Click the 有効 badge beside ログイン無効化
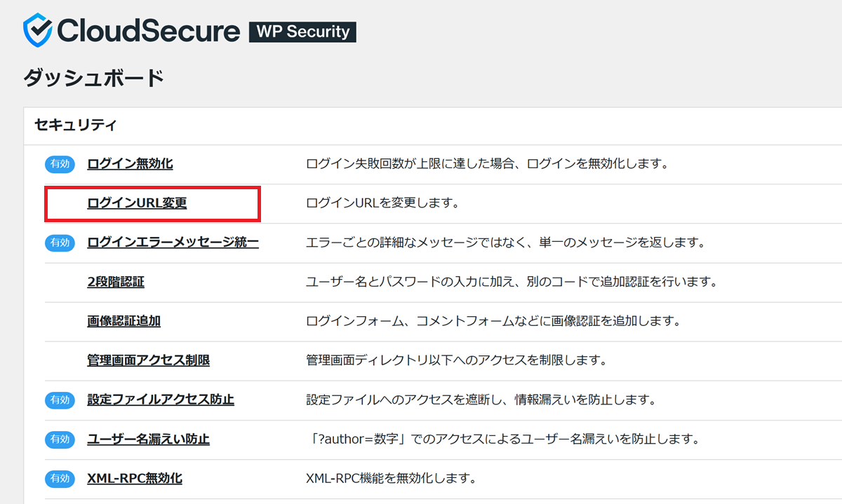 tap(60, 164)
